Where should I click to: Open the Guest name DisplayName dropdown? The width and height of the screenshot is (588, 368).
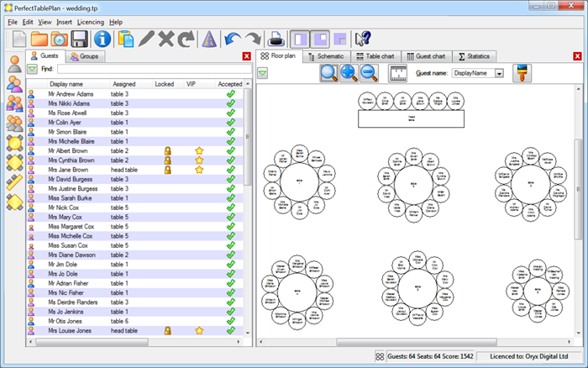point(499,74)
